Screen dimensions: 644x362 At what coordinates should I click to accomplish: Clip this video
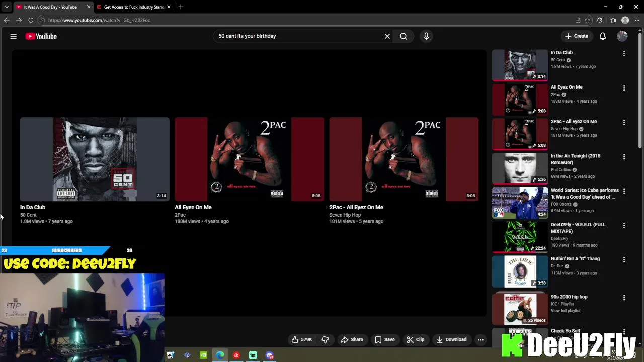[416, 340]
